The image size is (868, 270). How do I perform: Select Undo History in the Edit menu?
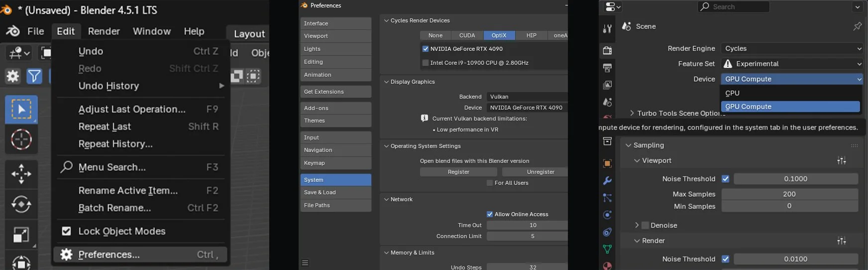point(140,86)
